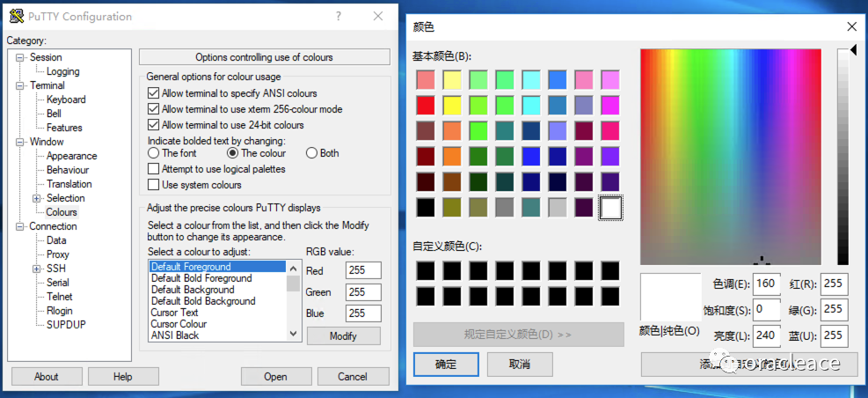Screen dimensions: 868x398
Task: Open the Translation category
Action: [69, 184]
